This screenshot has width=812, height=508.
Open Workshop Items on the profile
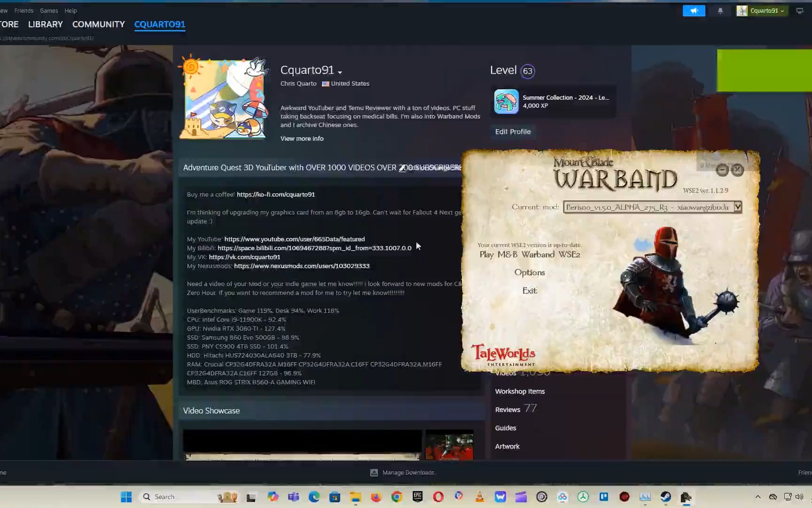click(x=520, y=391)
